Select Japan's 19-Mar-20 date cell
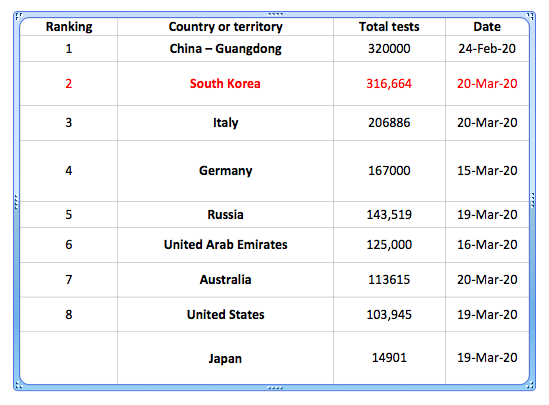The height and width of the screenshot is (405, 549). point(487,358)
